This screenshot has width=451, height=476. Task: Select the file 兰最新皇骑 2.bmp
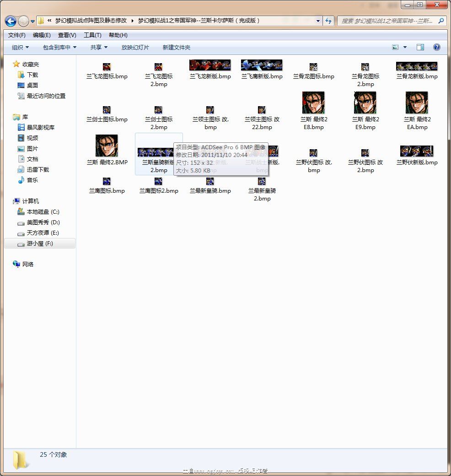point(262,190)
